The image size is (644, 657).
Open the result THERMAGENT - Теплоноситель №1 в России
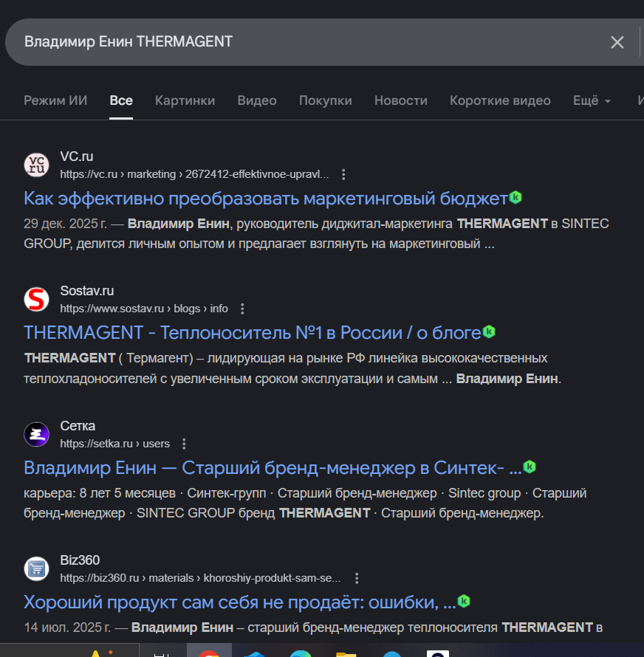tap(253, 333)
